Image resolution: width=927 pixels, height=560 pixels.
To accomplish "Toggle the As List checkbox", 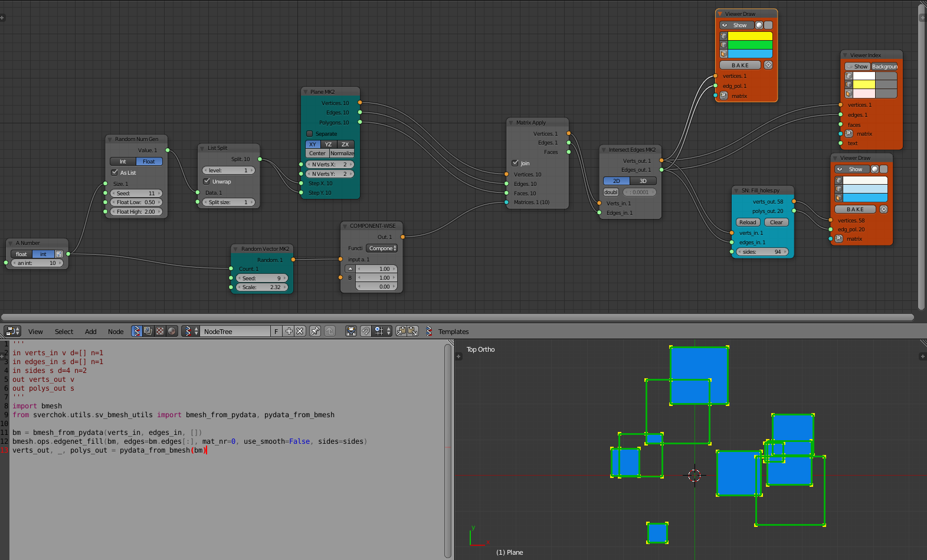I will [x=114, y=172].
